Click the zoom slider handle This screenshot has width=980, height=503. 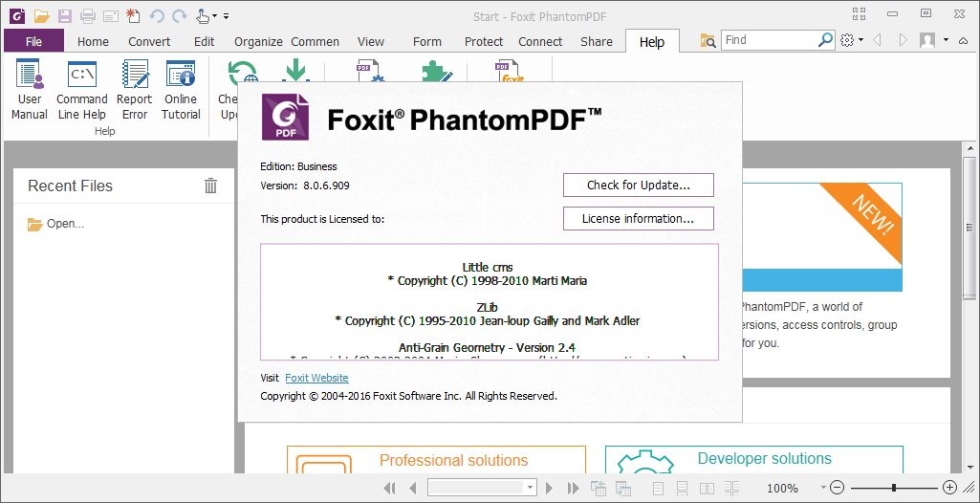point(894,488)
